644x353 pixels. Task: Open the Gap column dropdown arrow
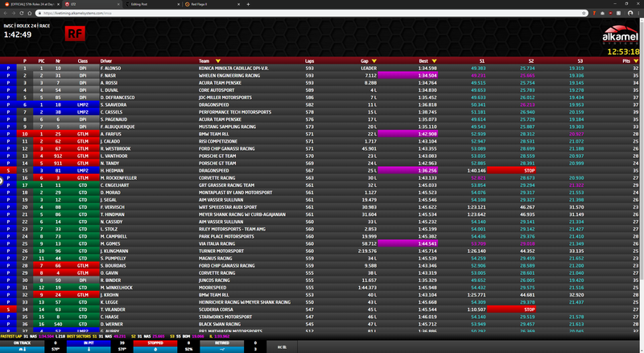point(374,61)
